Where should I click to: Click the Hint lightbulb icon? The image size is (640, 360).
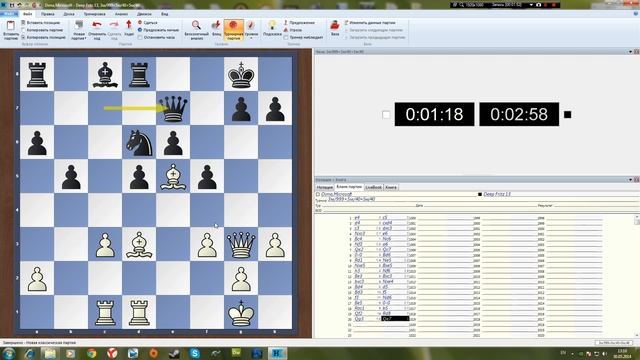(272, 25)
